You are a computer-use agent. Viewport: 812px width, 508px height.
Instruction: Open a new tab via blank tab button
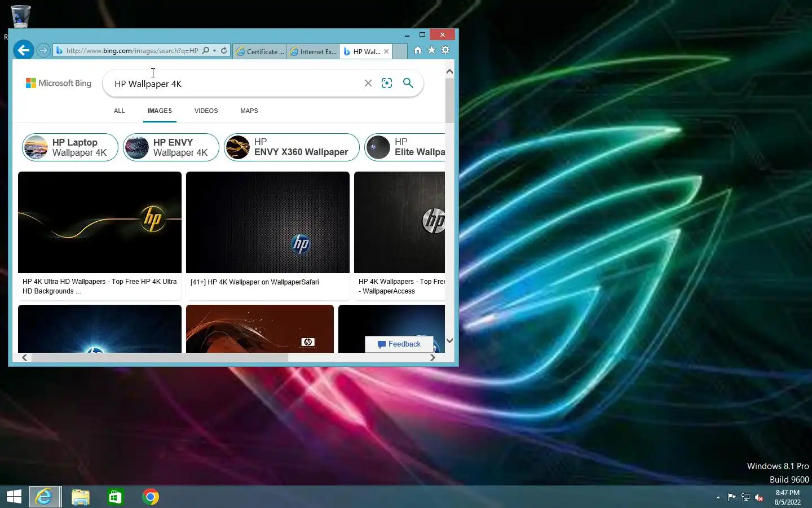click(x=399, y=51)
